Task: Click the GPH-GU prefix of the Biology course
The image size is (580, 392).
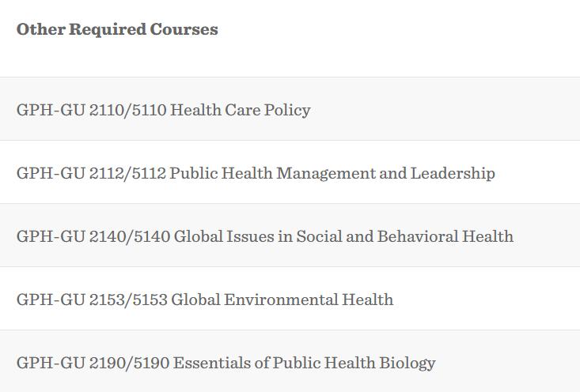Action: click(x=51, y=363)
